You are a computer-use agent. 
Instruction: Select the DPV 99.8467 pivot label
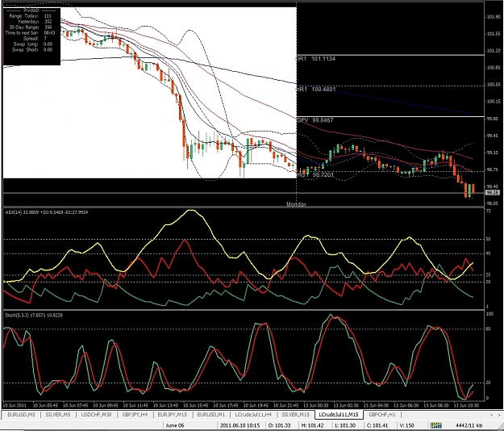coord(315,120)
